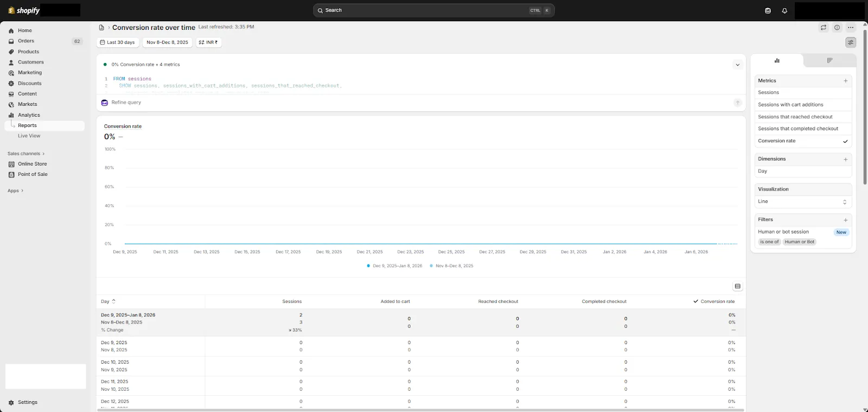Click the Settings gear icon
The height and width of the screenshot is (412, 868).
pyautogui.click(x=11, y=403)
